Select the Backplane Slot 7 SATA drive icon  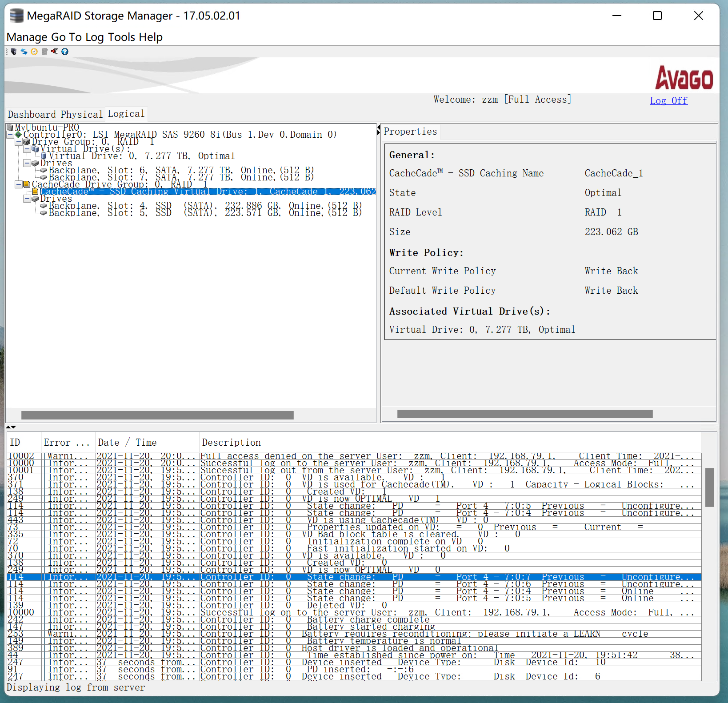coord(44,177)
